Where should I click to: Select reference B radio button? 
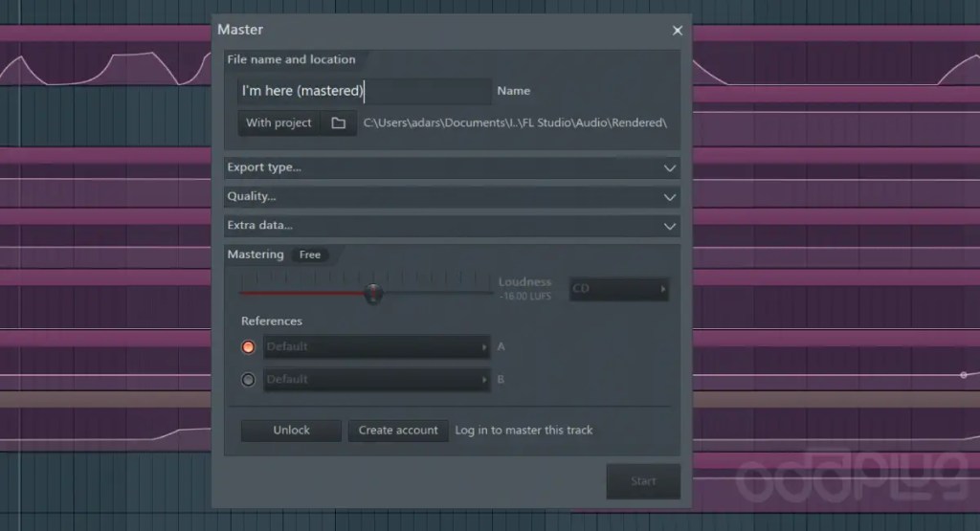(x=248, y=379)
